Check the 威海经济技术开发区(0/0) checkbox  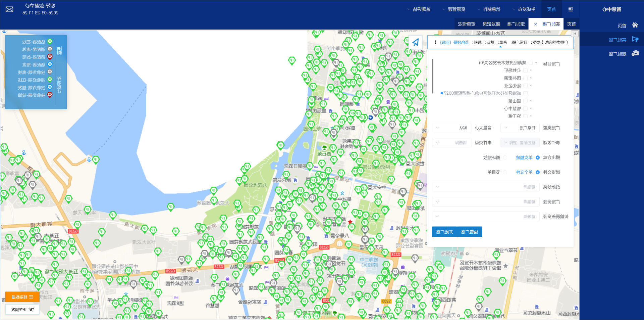click(531, 63)
